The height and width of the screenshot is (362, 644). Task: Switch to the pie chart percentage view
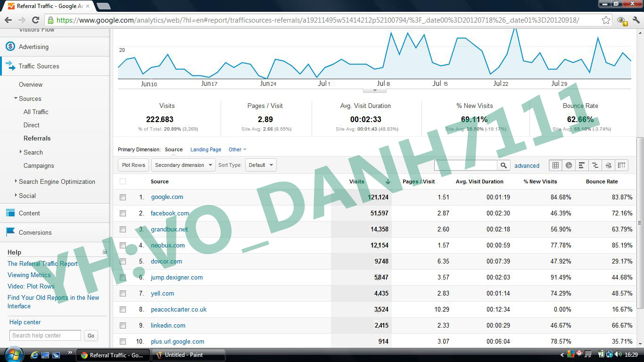coord(569,165)
